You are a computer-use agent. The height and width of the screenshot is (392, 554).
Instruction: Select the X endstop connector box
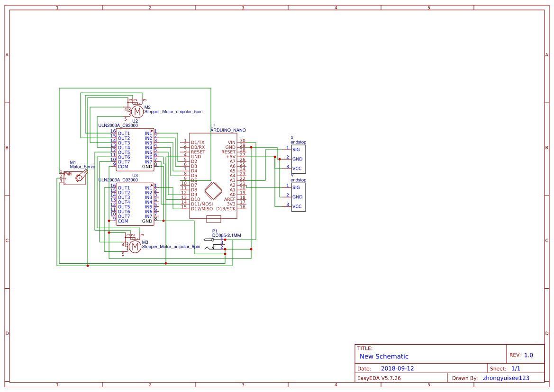(299, 159)
